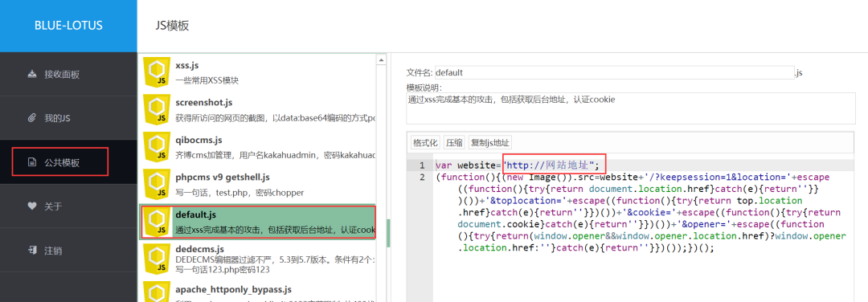The width and height of the screenshot is (868, 302).
Task: Click the JS icon for phpcms v9 getshell.js
Action: tap(158, 185)
